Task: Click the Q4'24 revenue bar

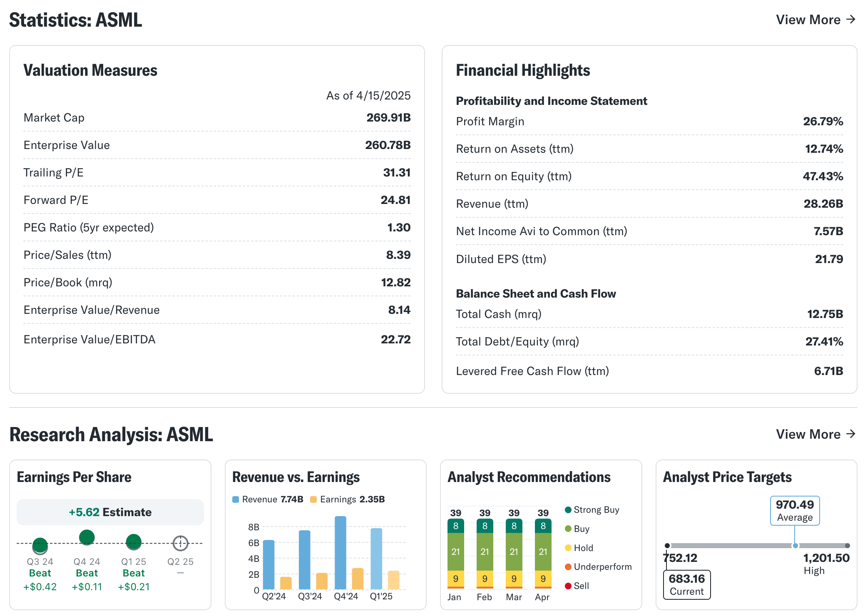Action: pyautogui.click(x=340, y=553)
